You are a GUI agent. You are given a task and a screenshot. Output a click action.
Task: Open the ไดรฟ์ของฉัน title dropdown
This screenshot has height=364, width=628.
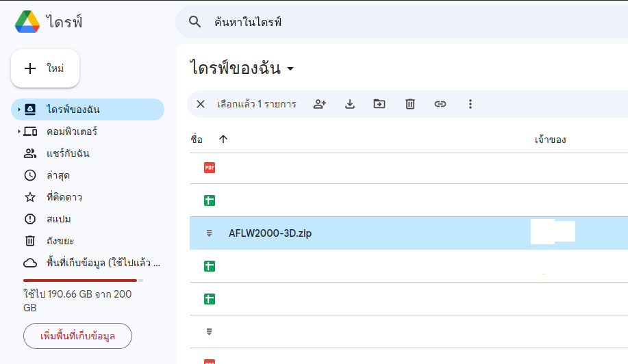point(290,69)
